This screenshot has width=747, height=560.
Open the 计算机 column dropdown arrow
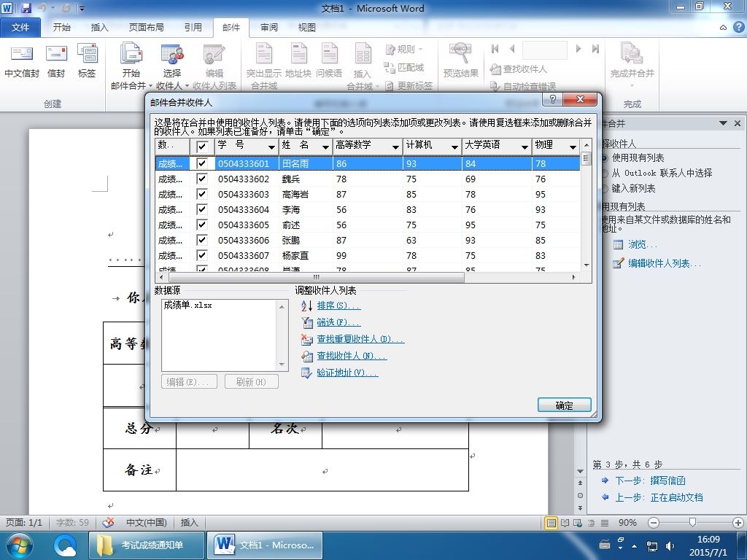454,147
